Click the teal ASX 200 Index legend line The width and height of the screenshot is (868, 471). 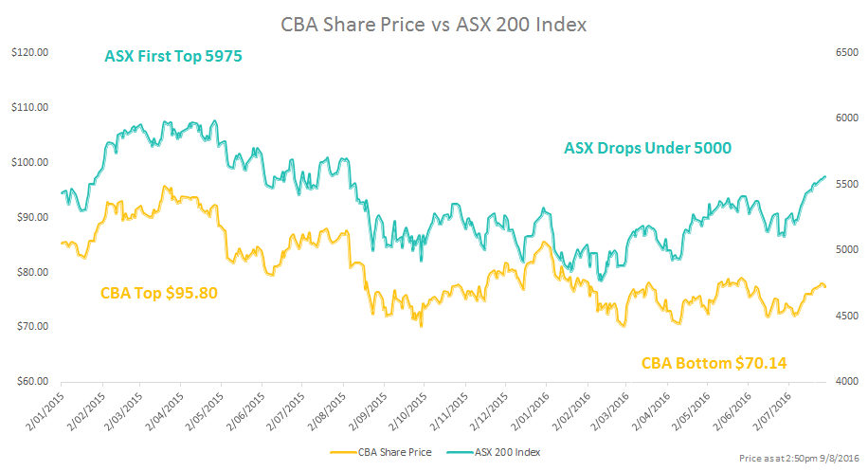(x=457, y=452)
